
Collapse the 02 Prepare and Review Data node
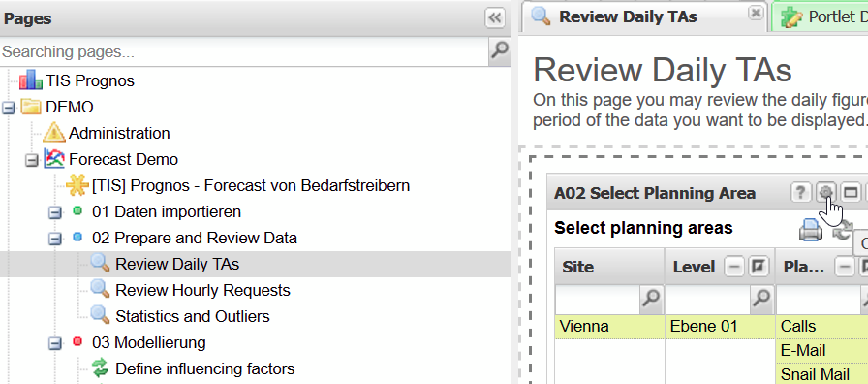55,239
